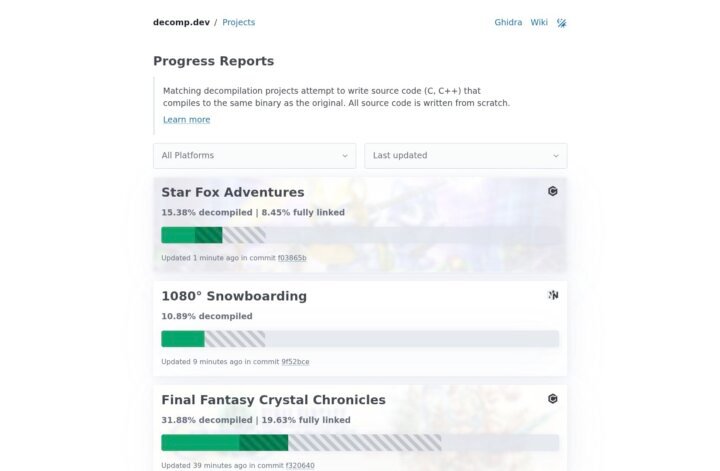This screenshot has height=471, width=720.
Task: Toggle the theme icon beside Wiki
Action: click(x=562, y=23)
